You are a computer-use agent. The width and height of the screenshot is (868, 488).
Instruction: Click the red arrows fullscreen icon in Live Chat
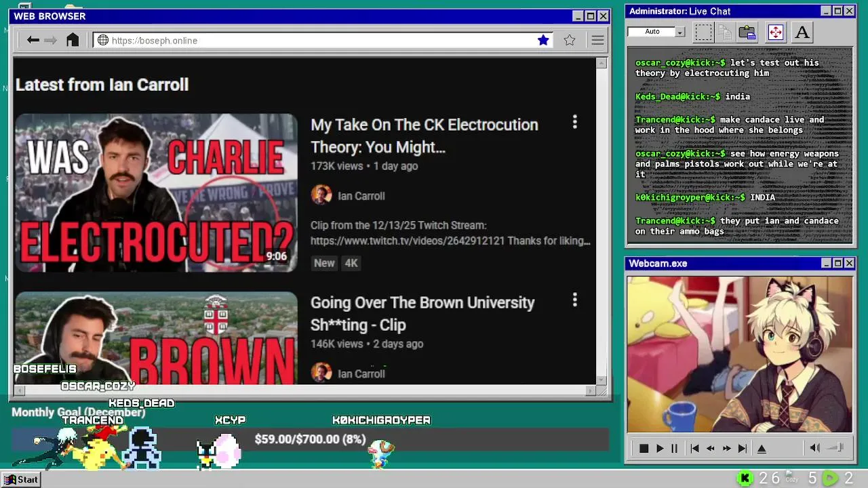pyautogui.click(x=776, y=32)
